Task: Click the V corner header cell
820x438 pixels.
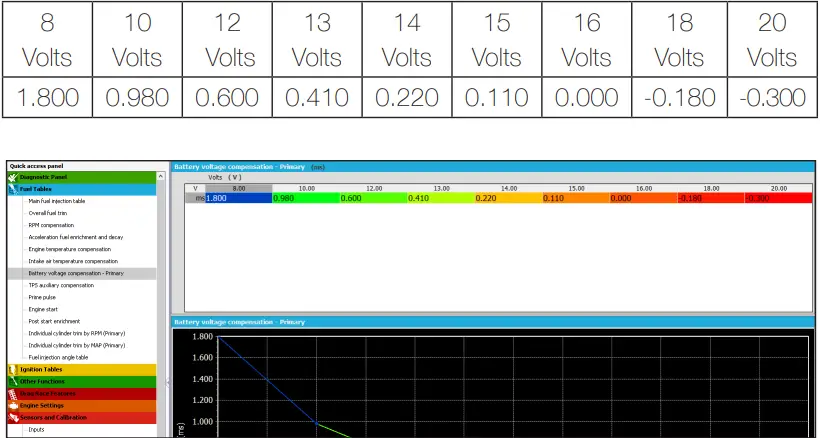Action: [x=196, y=189]
